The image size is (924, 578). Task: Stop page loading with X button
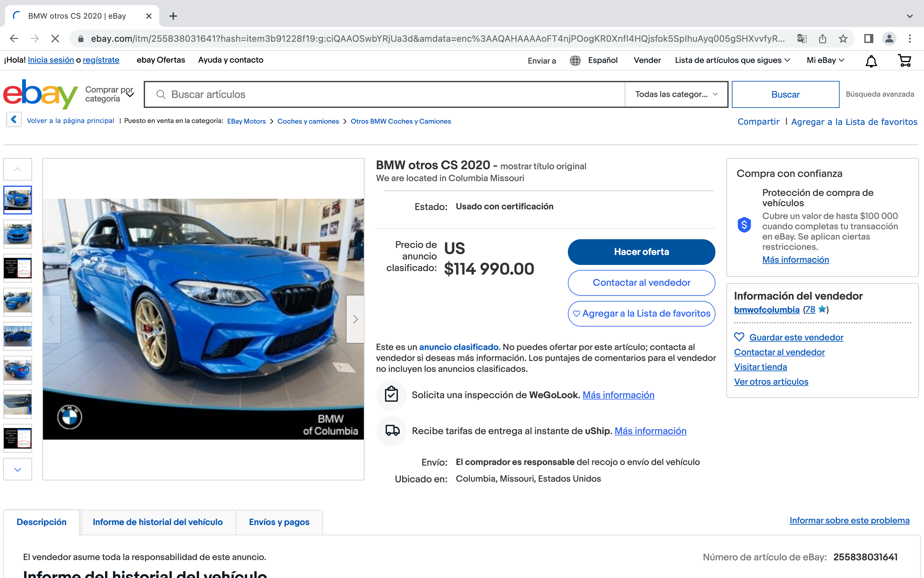pos(55,39)
